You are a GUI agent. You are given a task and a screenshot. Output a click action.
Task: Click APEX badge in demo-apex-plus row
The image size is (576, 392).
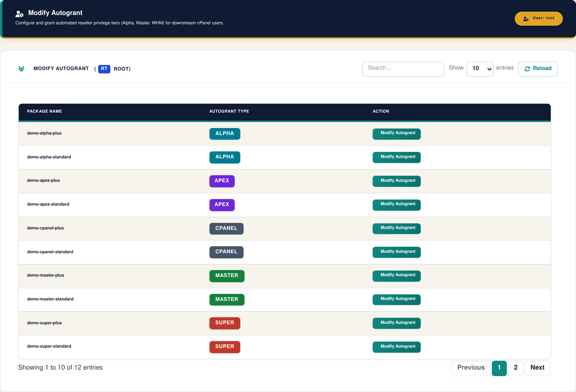pos(222,181)
